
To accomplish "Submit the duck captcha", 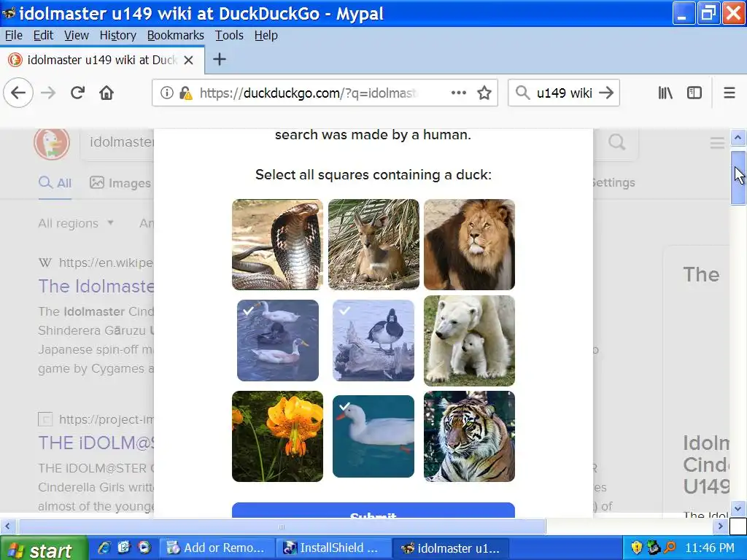I will coord(373,510).
